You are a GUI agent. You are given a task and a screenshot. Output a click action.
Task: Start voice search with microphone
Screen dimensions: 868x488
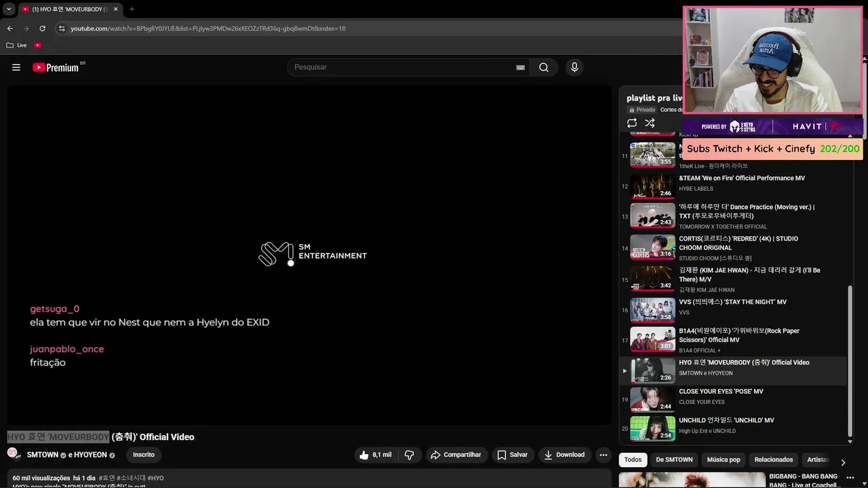pyautogui.click(x=574, y=67)
